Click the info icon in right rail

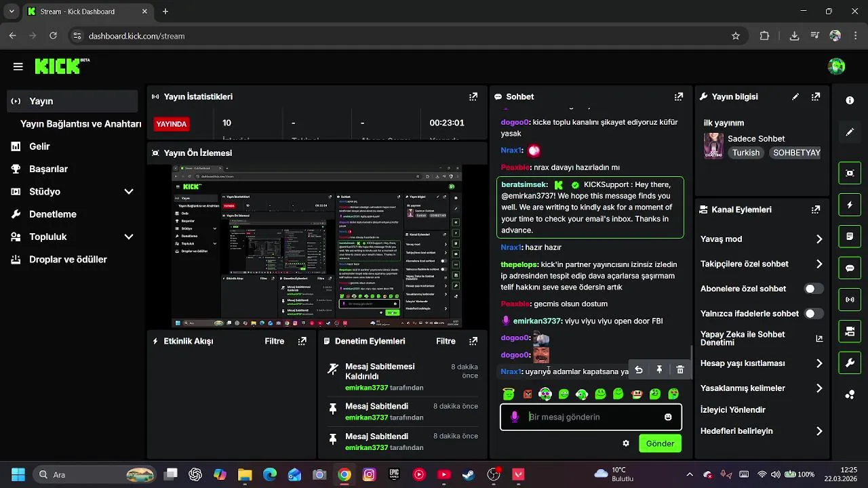coord(850,100)
